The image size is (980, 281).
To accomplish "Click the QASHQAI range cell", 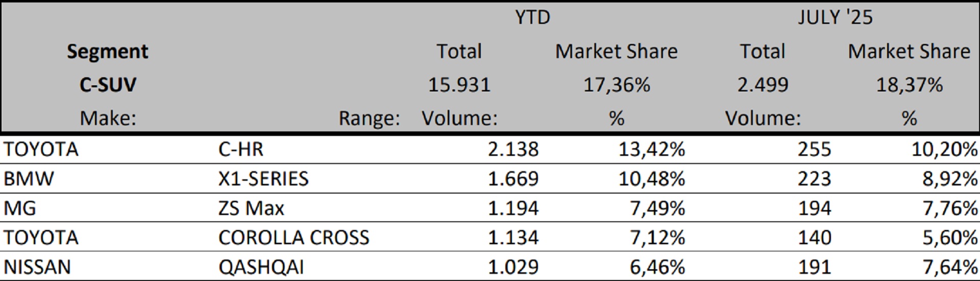I will pyautogui.click(x=261, y=267).
